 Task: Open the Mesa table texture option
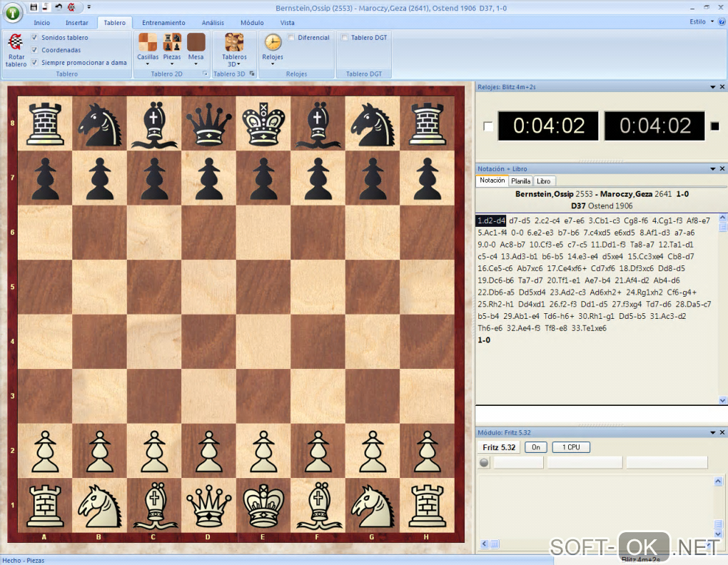(x=196, y=49)
